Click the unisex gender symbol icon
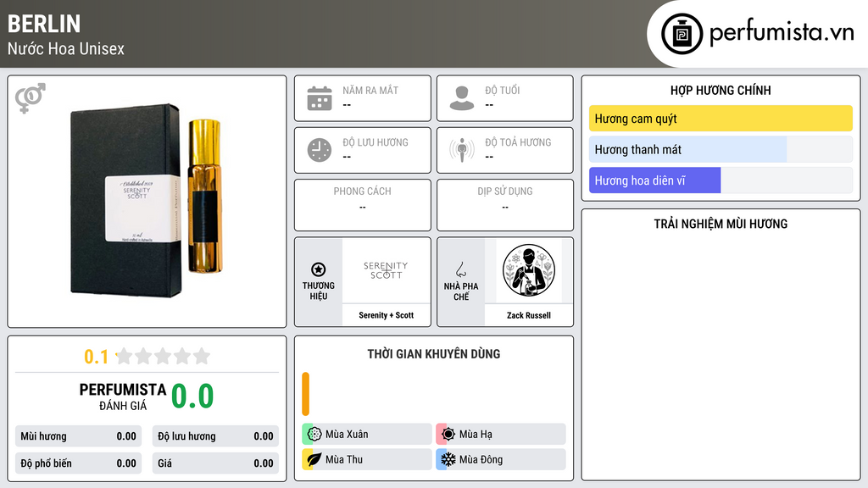The width and height of the screenshot is (868, 488). (x=31, y=98)
